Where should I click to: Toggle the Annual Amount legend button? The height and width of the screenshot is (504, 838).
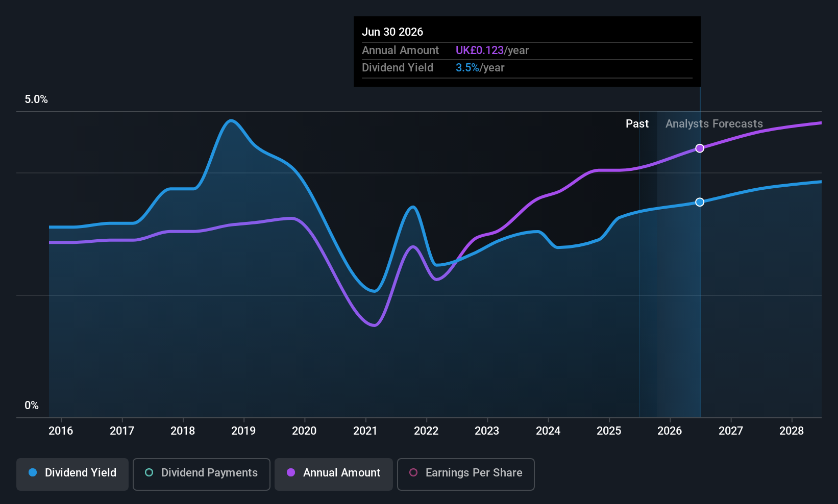pos(334,474)
